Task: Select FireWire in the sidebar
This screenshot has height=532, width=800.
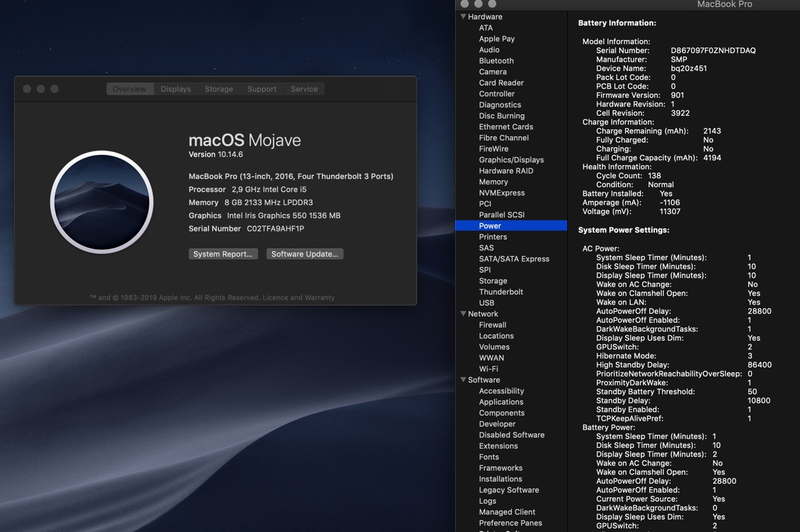Action: 494,149
